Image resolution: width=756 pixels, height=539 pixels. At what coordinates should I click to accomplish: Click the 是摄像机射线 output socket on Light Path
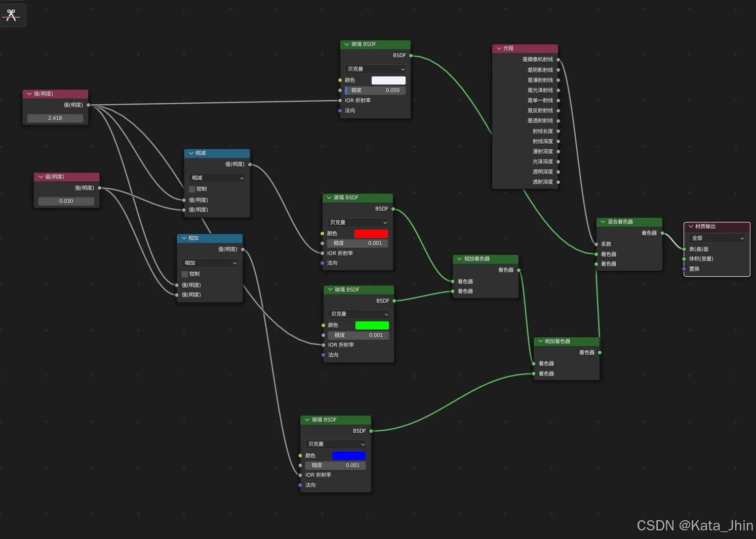tap(558, 60)
